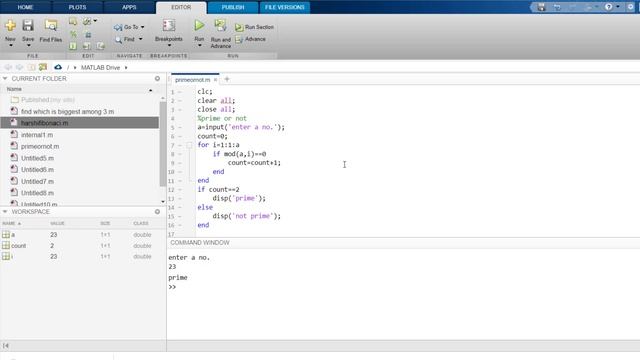Toggle breakpoint dash on line 6
Screen dimensions: 640x360
click(x=180, y=136)
